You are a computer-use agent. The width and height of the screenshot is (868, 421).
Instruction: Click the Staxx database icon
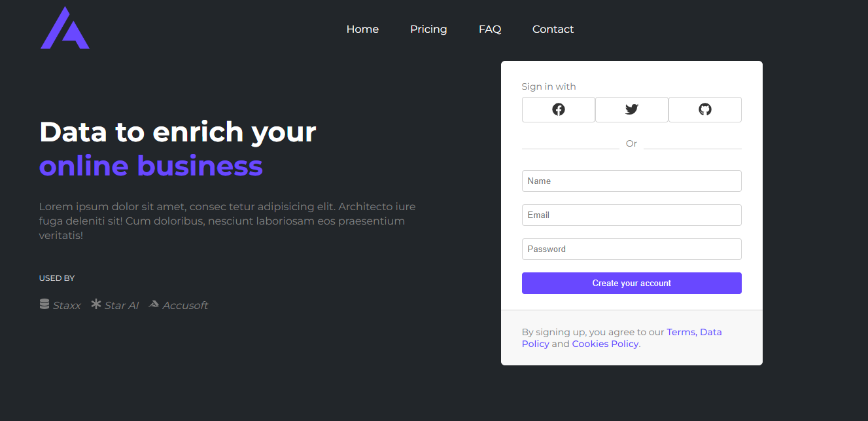click(44, 304)
